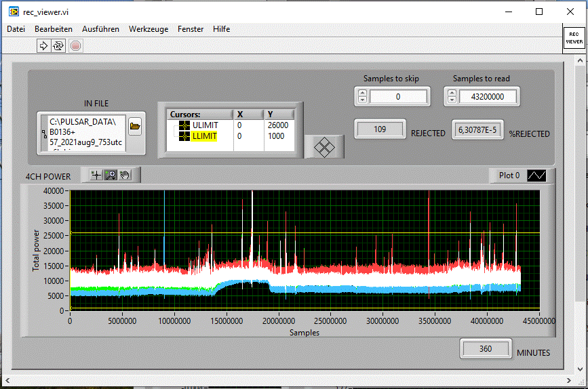Maximize the rec_viewer.vi window
588x389 pixels.
pos(539,12)
